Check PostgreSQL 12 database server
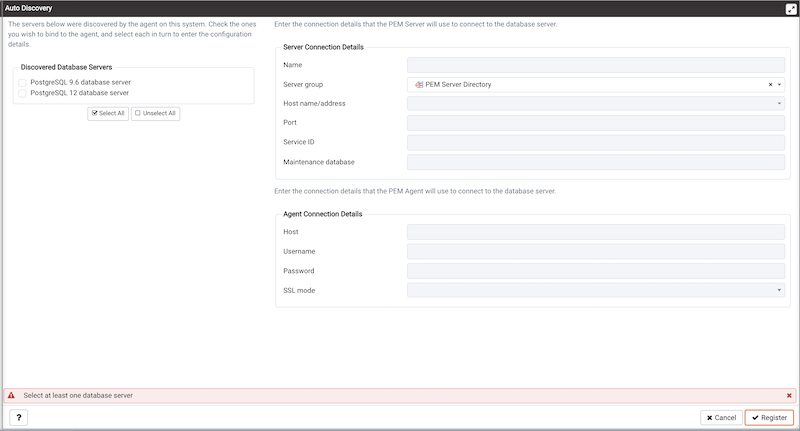800x431 pixels. tap(22, 93)
